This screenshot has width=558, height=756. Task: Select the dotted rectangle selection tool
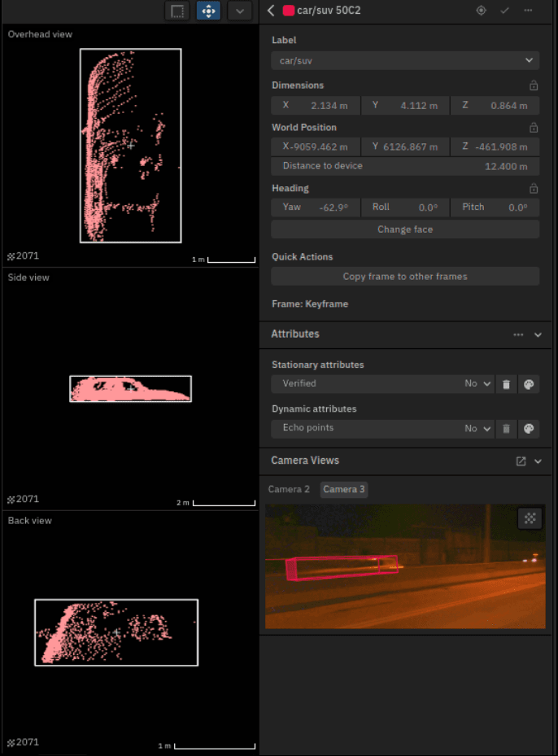[x=177, y=11]
